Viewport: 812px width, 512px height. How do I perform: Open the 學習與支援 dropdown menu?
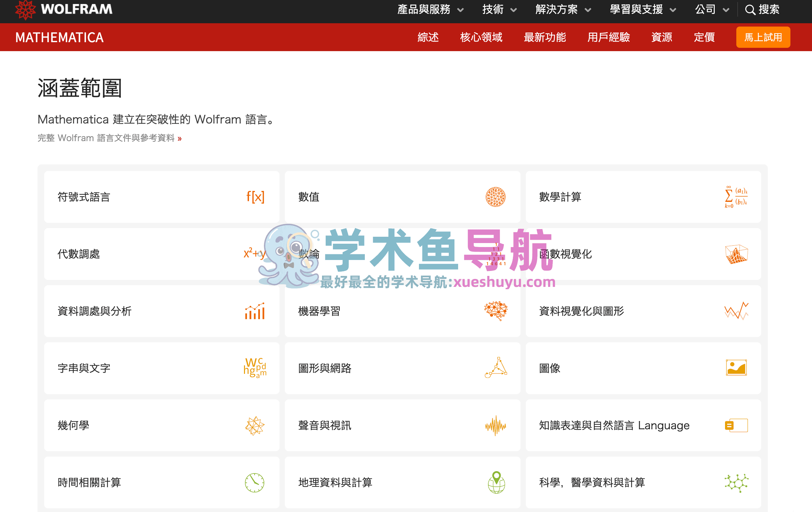click(x=642, y=9)
